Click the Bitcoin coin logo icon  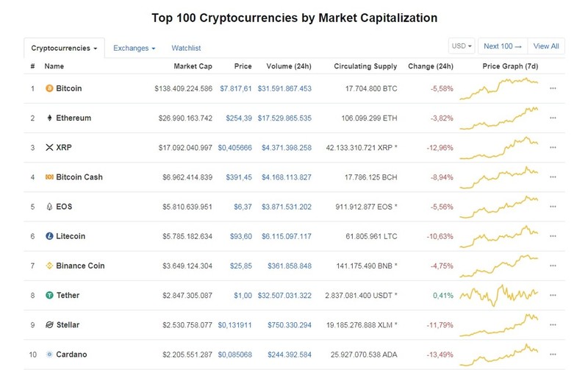pos(49,88)
